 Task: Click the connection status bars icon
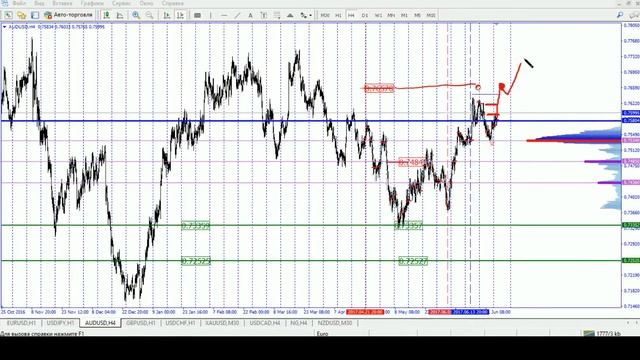[589, 333]
